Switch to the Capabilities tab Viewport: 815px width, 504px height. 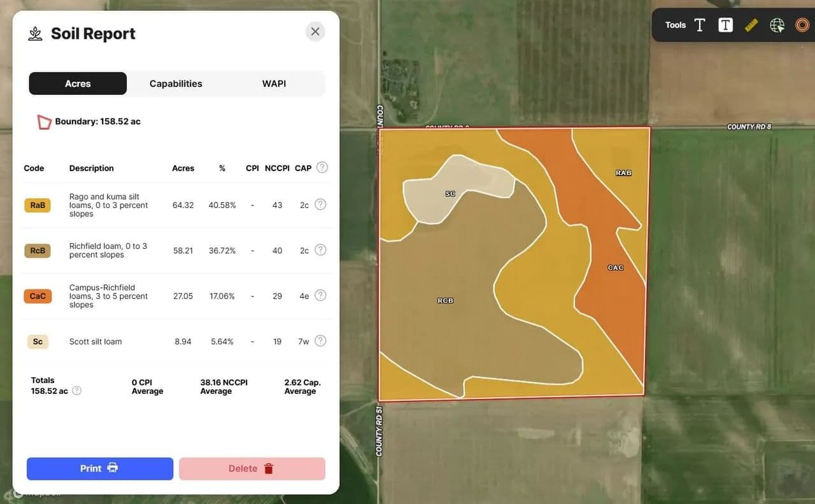(x=176, y=83)
